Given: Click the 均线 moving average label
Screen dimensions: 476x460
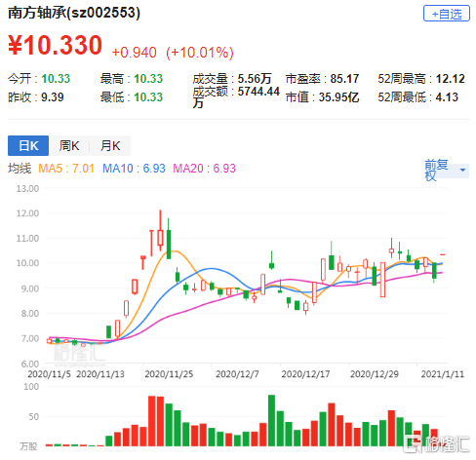Looking at the screenshot, I should (x=20, y=169).
